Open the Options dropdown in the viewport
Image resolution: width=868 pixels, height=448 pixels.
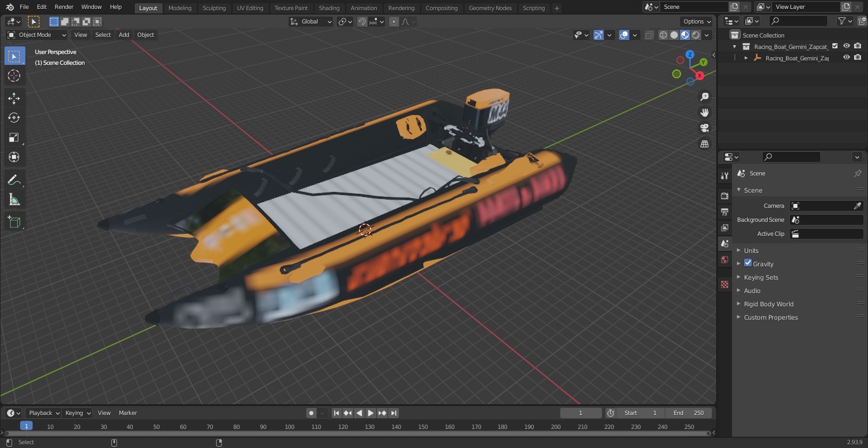(698, 22)
